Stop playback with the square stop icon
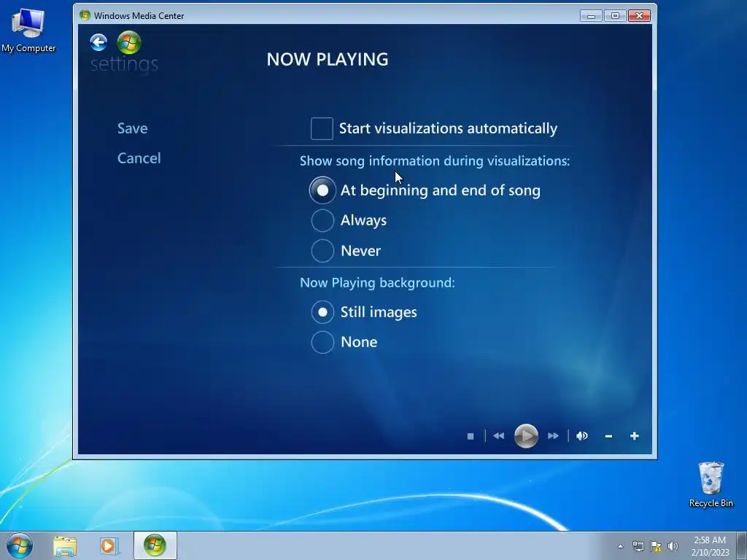Image resolution: width=747 pixels, height=560 pixels. (471, 436)
